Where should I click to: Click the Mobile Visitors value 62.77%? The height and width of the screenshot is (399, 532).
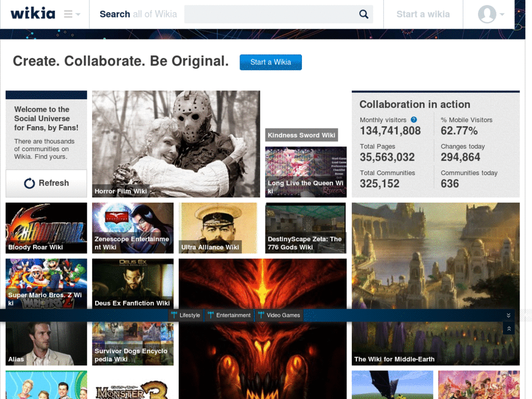click(459, 130)
